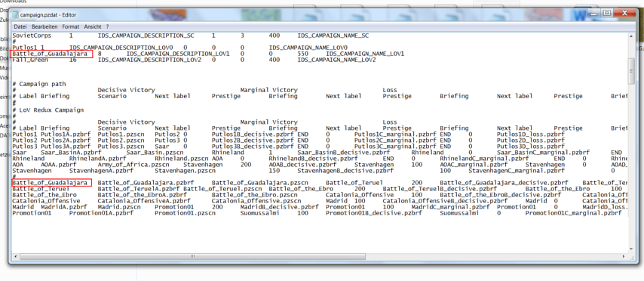Place cursor on Fall_Green line
Viewport: 644px width, 281px height.
point(30,60)
